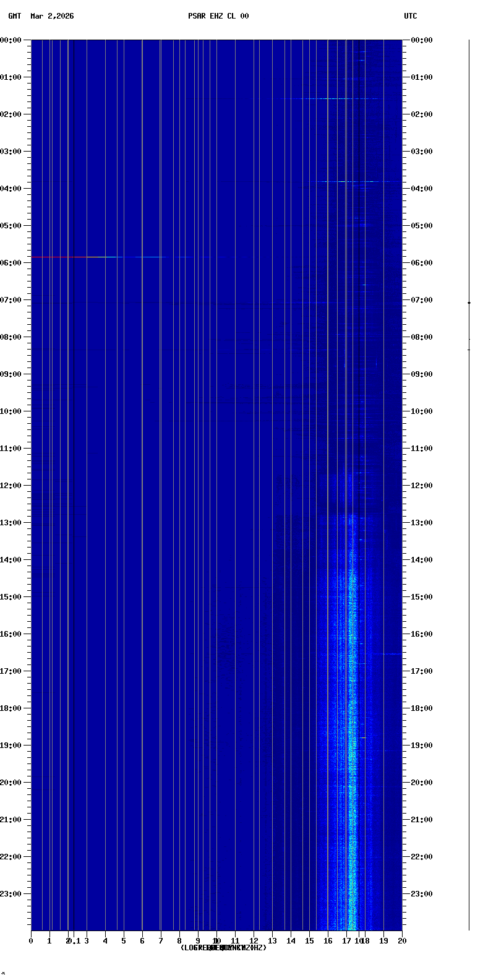This screenshot has height=980, width=496.
Task: Click the Mar 2,2026 date text
Action: pyautogui.click(x=52, y=16)
